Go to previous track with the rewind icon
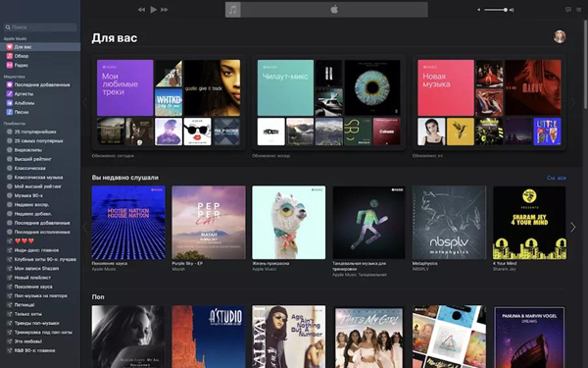Screen dimensions: 588x368 (x=141, y=10)
